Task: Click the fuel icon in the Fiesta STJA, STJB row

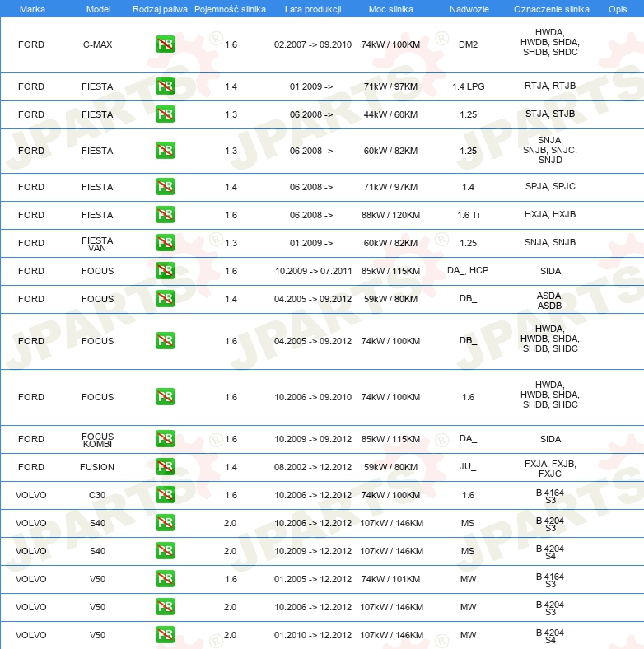Action: (166, 114)
